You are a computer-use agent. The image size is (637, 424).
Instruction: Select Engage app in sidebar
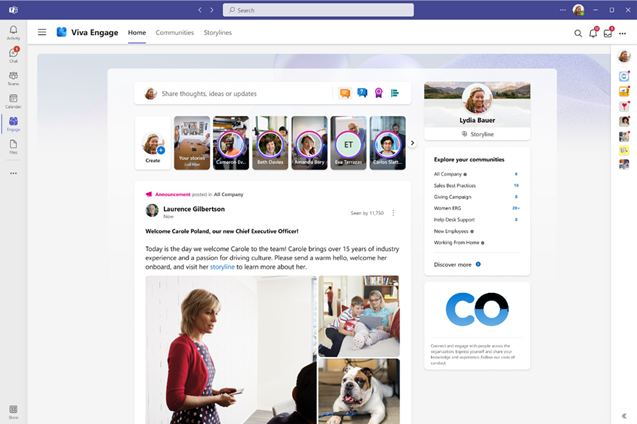(x=13, y=124)
